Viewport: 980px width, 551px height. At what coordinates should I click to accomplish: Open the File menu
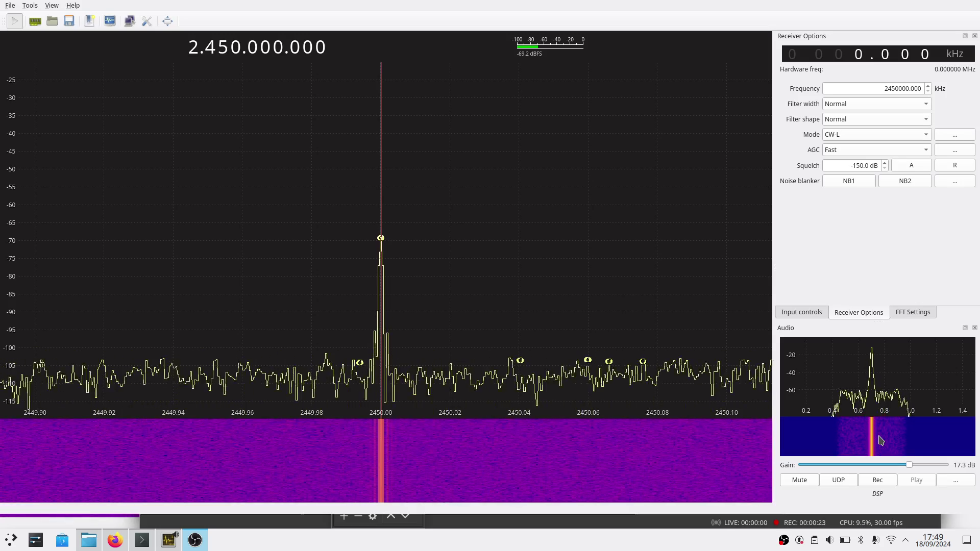click(10, 5)
